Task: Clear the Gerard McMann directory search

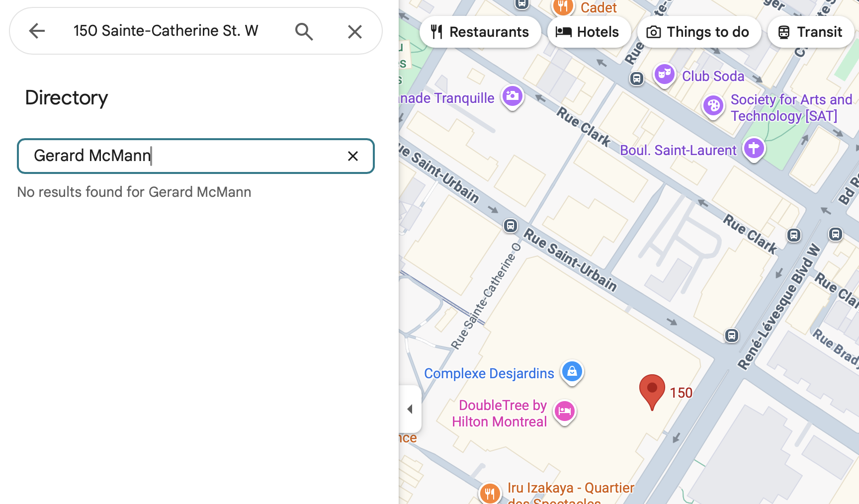Action: (x=353, y=156)
